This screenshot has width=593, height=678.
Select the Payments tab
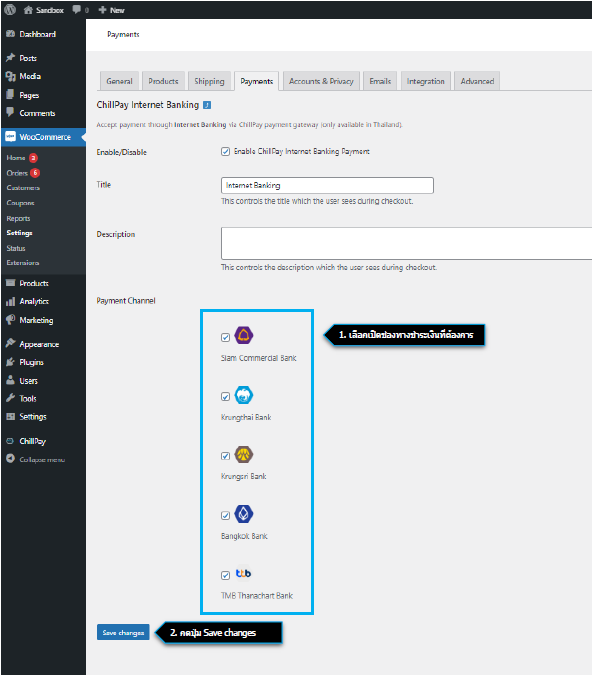coord(256,81)
